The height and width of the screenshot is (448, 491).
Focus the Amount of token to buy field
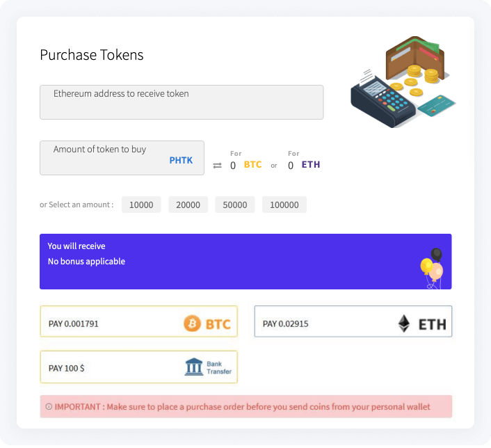[122, 158]
